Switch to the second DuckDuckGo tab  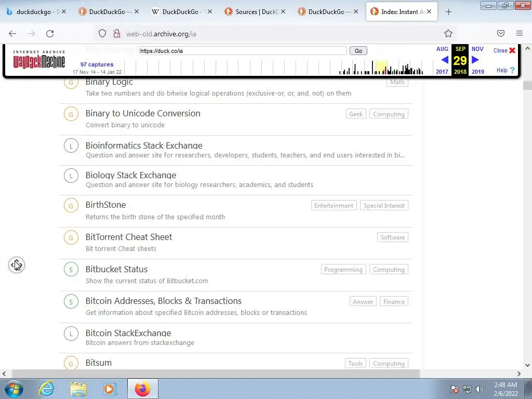(x=107, y=12)
